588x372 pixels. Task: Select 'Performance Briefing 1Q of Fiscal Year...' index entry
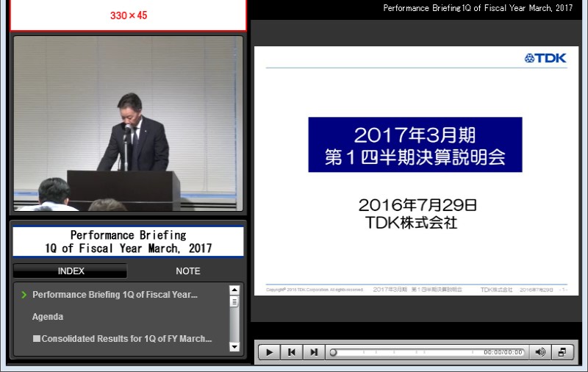(x=115, y=295)
